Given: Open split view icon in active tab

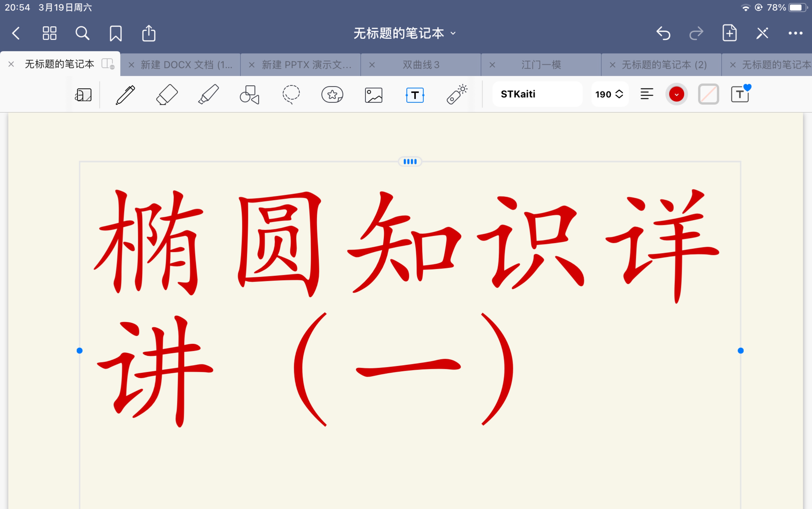Looking at the screenshot, I should [x=108, y=64].
